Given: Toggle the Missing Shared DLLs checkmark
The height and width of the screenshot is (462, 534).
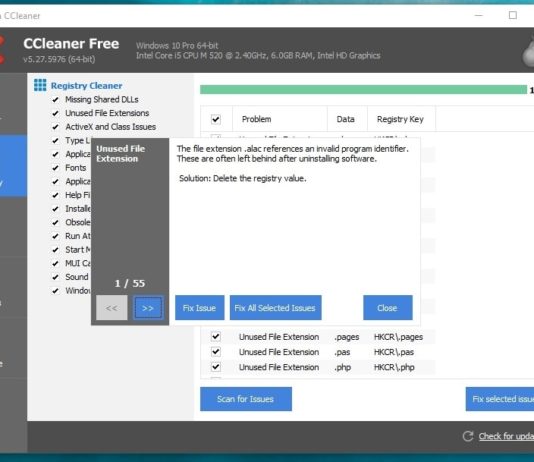Looking at the screenshot, I should (x=55, y=100).
